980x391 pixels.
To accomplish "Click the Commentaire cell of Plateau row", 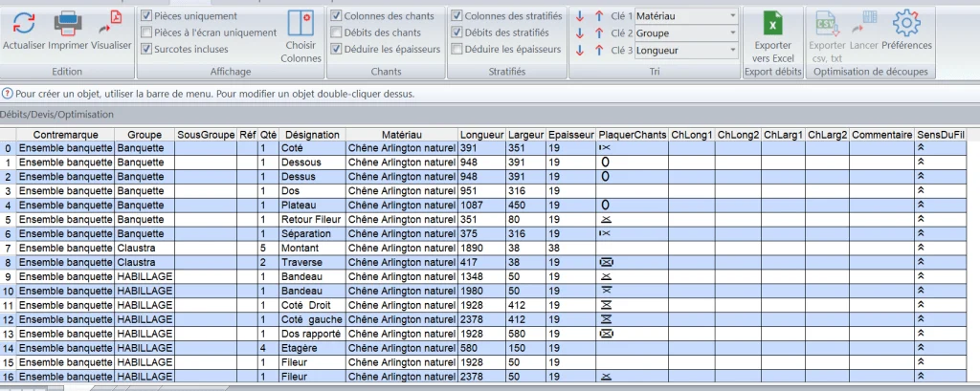I will pos(881,205).
